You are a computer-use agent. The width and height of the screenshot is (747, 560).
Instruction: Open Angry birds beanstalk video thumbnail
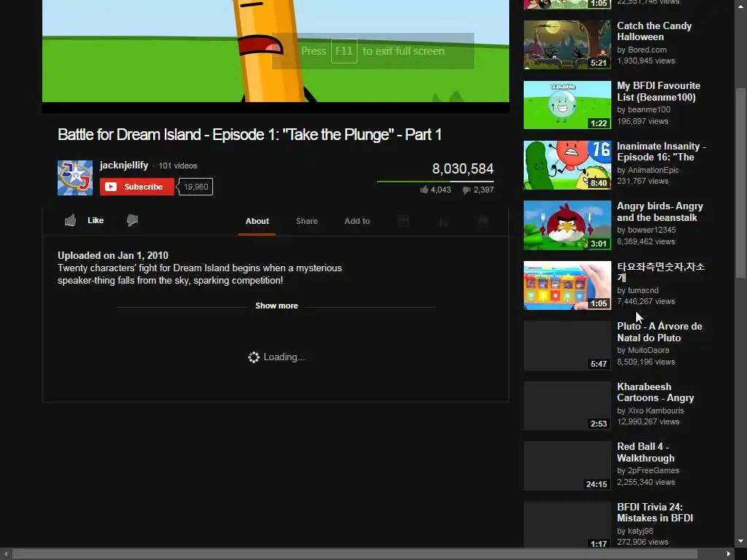tap(568, 225)
